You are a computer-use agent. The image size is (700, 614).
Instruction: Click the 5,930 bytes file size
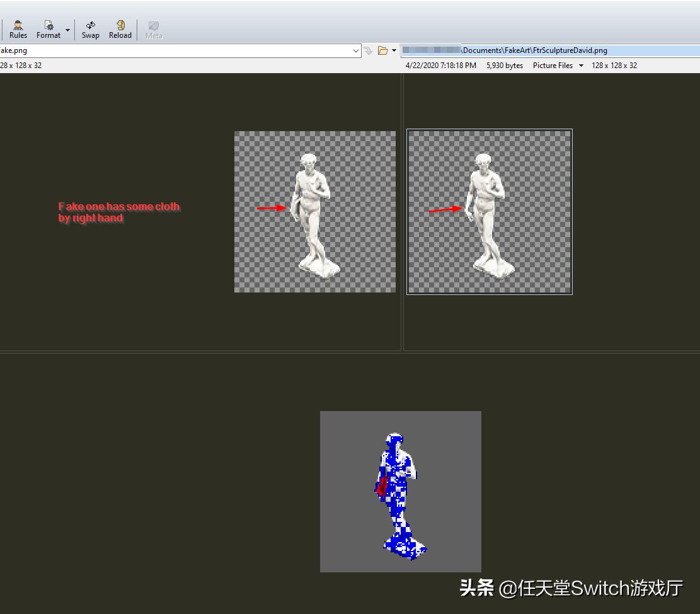pos(505,65)
